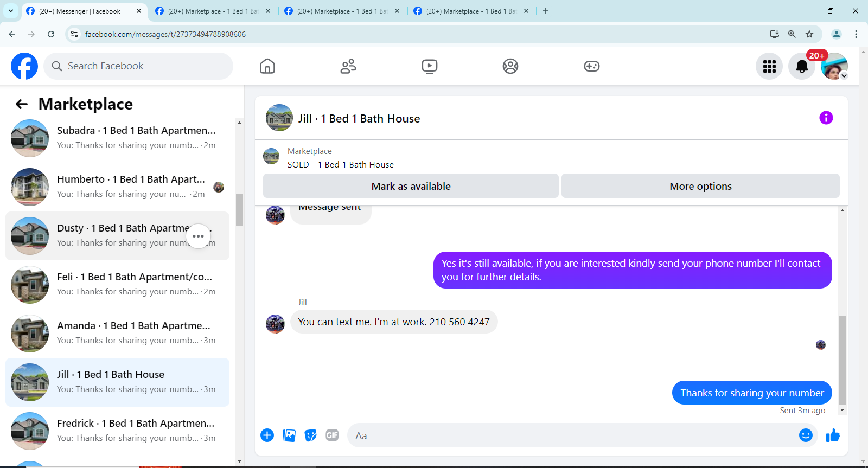Viewport: 868px width, 468px height.
Task: Close the Messenger | Facebook tab
Action: point(139,11)
